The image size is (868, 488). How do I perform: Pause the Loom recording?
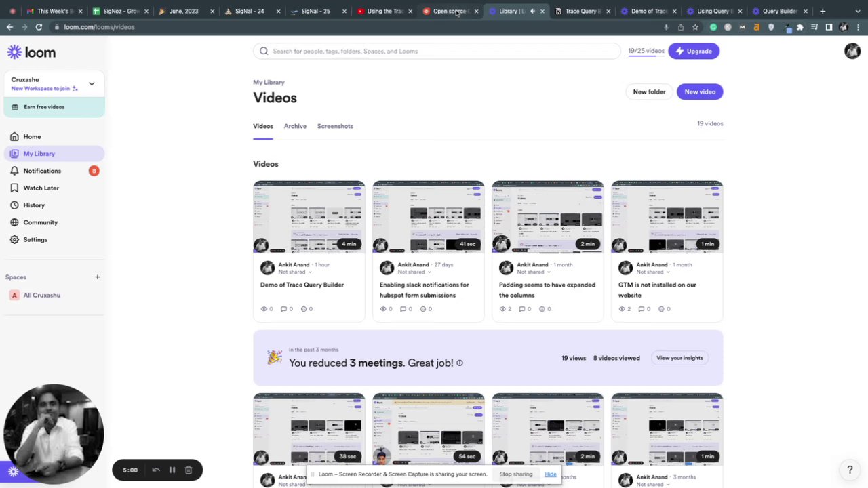(172, 470)
